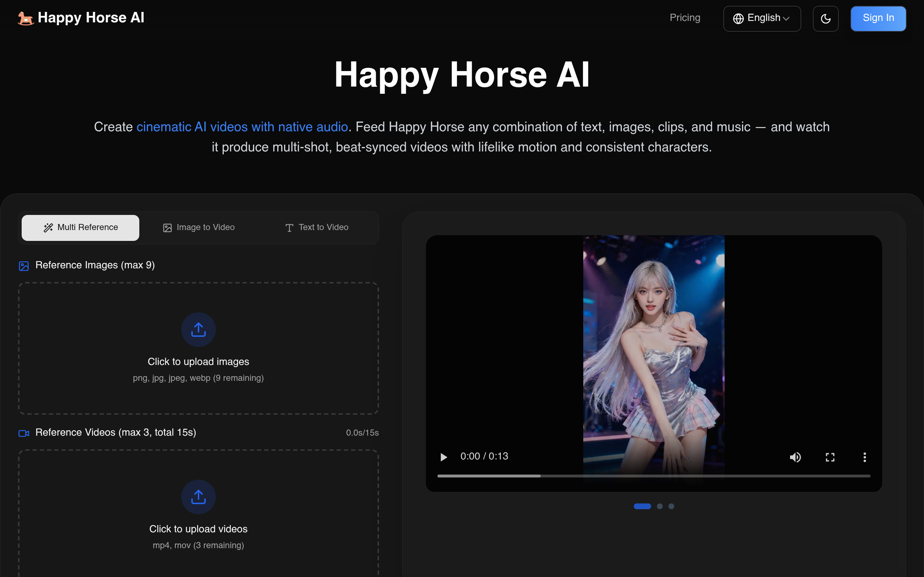Click the globe icon beside English
The height and width of the screenshot is (577, 924).
click(738, 19)
